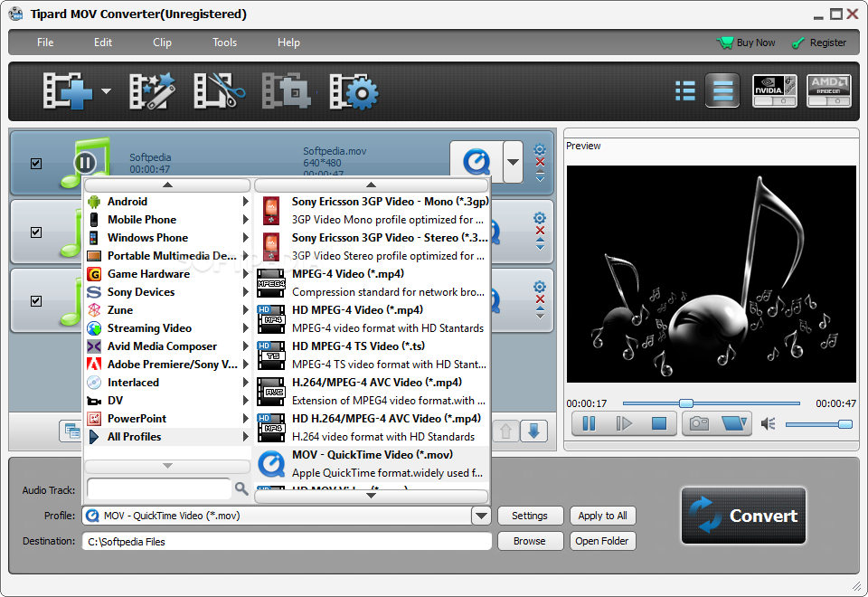Expand the Add File dropdown arrow
The height and width of the screenshot is (597, 868).
pyautogui.click(x=106, y=91)
